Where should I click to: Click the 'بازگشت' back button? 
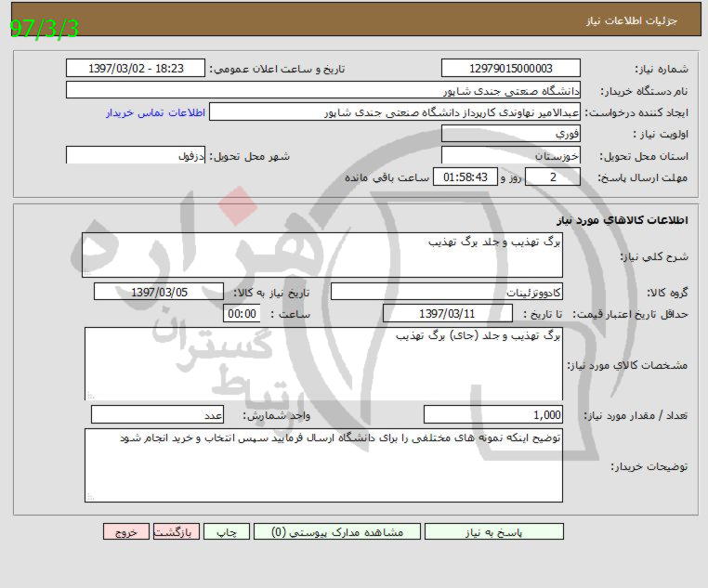175,532
